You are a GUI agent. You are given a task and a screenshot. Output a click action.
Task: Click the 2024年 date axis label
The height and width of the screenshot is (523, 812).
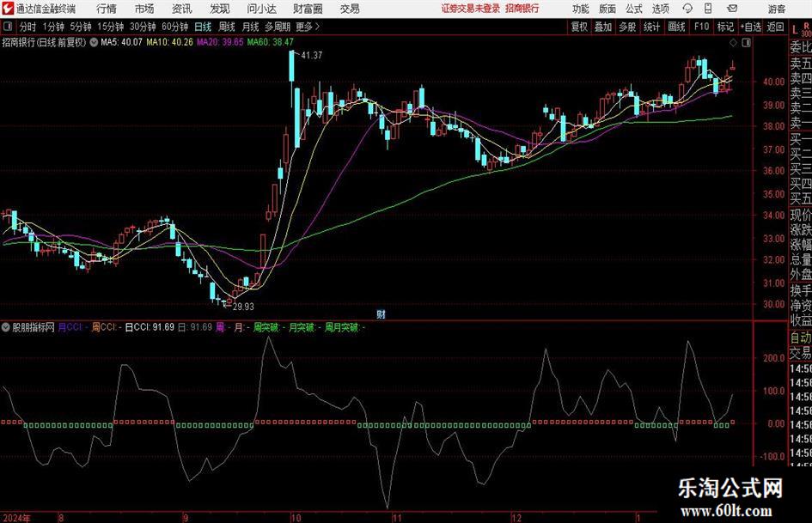(16, 518)
